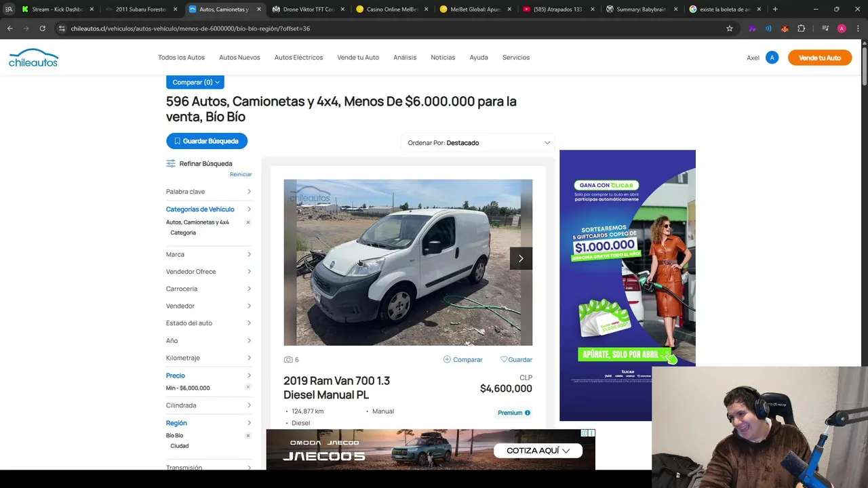Screen dimensions: 868x488
Task: Click the photo count camera icon
Action: pos(288,360)
